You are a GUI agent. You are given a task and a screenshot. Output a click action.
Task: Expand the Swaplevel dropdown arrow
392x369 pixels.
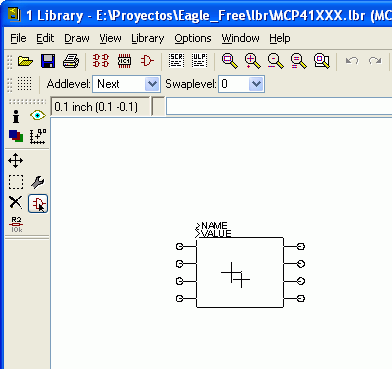[x=256, y=84]
